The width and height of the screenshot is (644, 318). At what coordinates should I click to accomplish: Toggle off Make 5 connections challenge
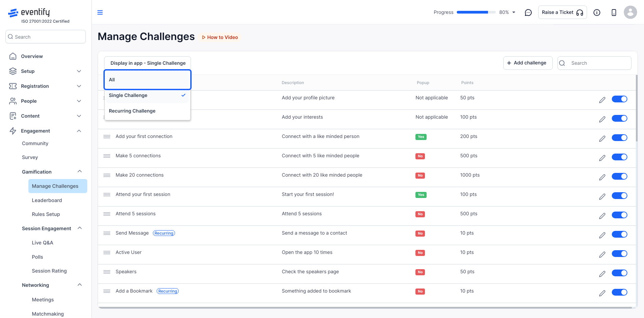coord(620,157)
